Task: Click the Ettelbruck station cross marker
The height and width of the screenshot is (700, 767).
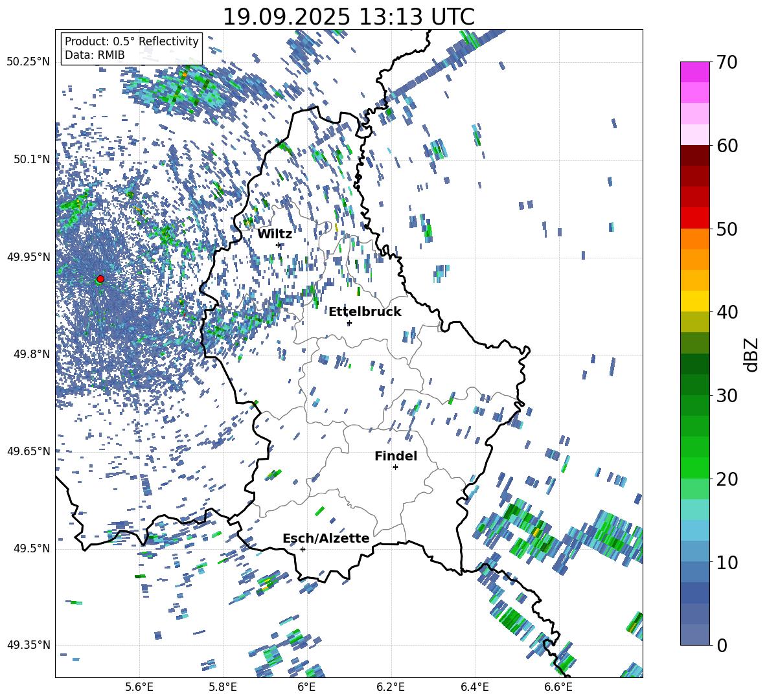Action: tap(349, 322)
